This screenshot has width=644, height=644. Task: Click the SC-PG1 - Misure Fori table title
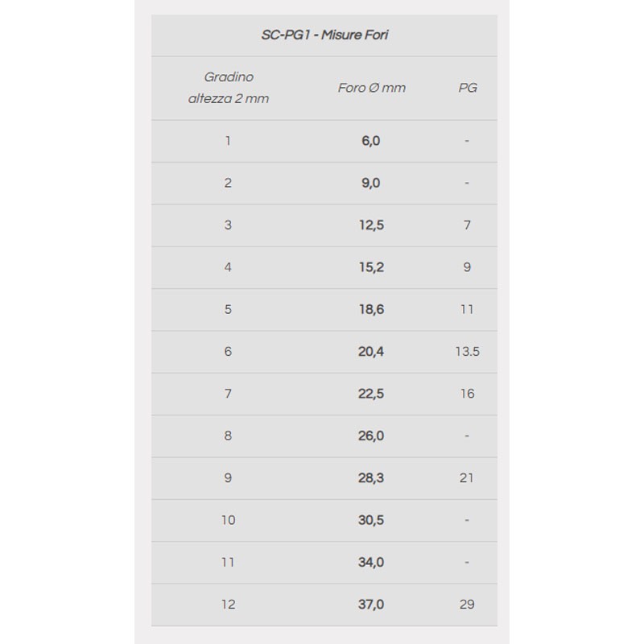point(324,35)
